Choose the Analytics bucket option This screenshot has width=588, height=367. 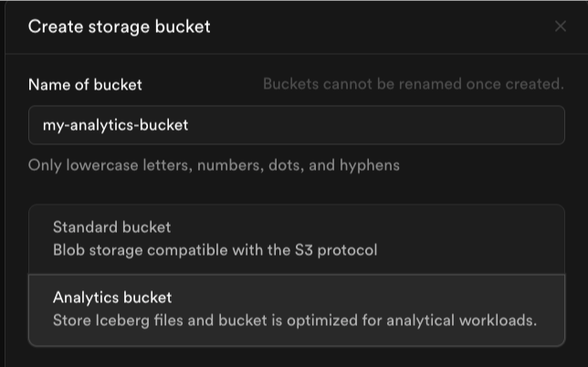tap(296, 309)
